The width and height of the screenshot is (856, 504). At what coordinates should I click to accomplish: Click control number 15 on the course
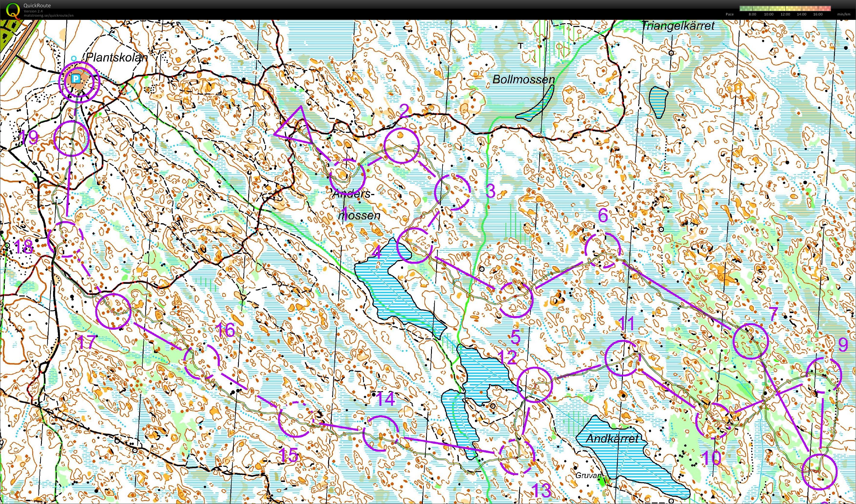point(288,455)
